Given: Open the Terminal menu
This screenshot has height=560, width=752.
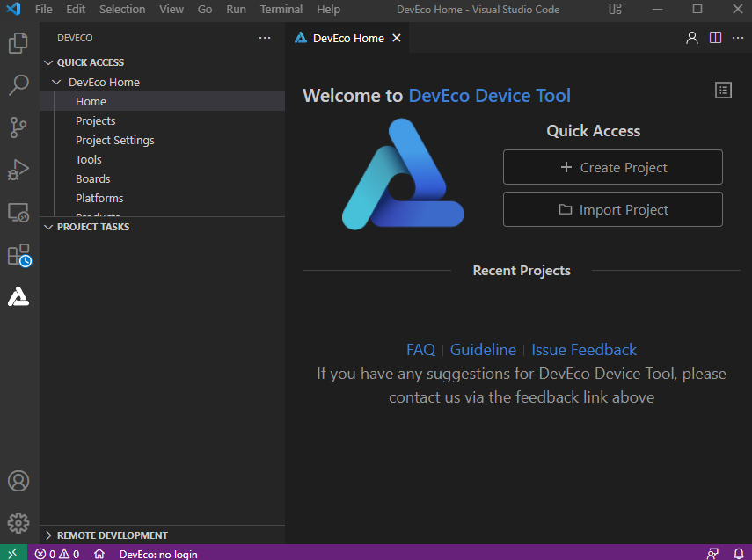Looking at the screenshot, I should [281, 9].
